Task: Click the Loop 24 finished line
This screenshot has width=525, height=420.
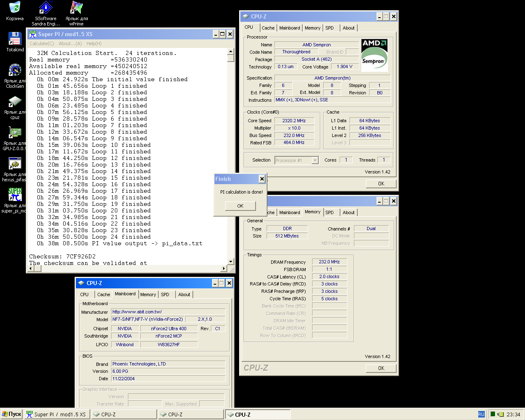Action: (x=94, y=237)
